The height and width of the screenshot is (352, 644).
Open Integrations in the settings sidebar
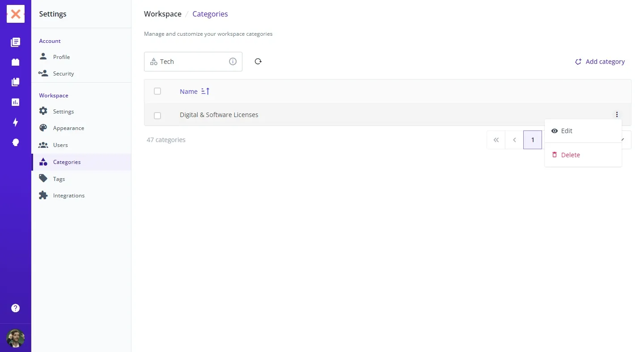coord(68,196)
